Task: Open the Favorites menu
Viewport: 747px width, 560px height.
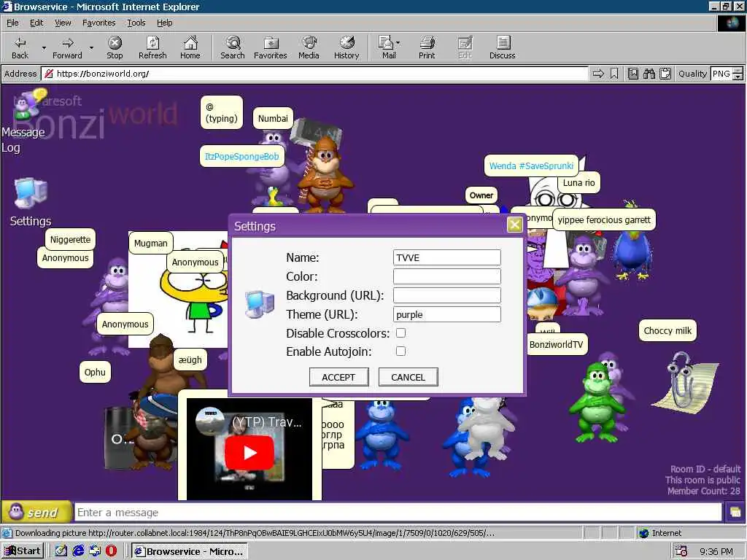Action: 98,23
